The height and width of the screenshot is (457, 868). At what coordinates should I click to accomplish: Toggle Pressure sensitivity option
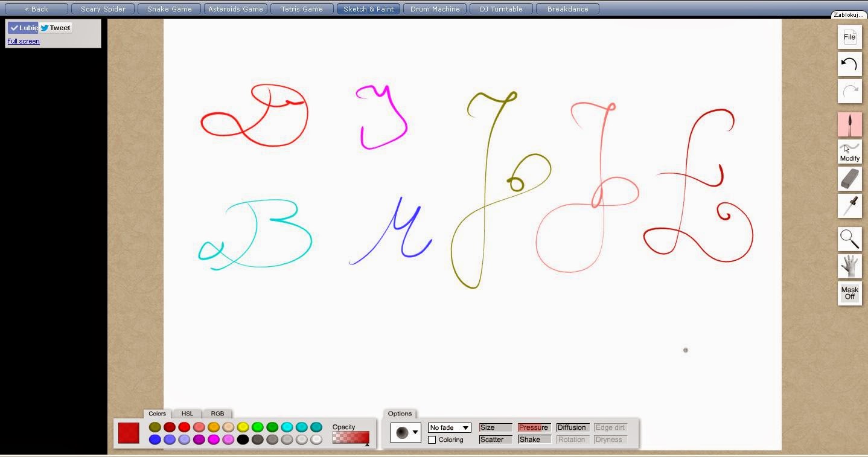tap(534, 427)
